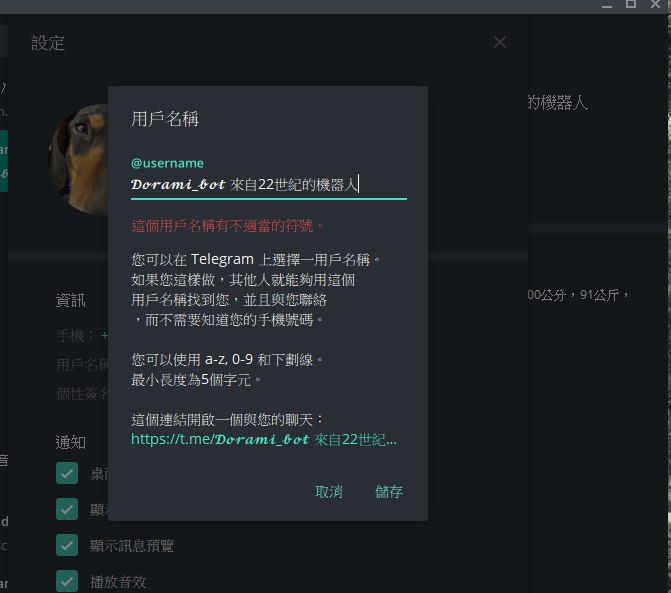671x593 pixels.
Task: Click the 設定 title text
Action: coord(48,43)
